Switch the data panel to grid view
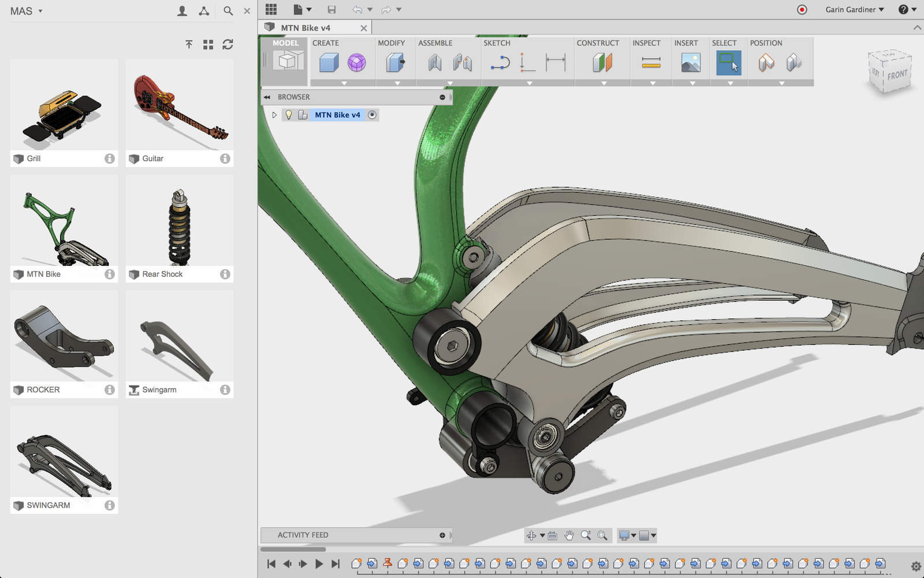This screenshot has height=578, width=924. click(x=208, y=45)
